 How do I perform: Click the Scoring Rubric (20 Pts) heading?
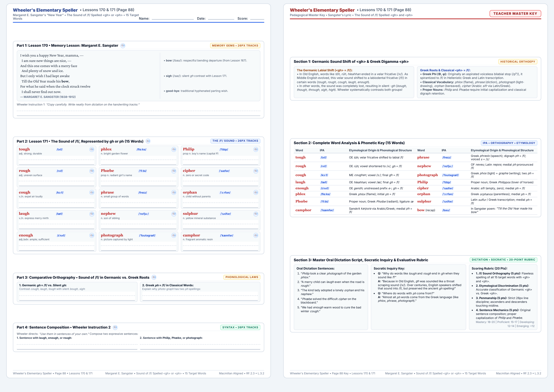(489, 268)
